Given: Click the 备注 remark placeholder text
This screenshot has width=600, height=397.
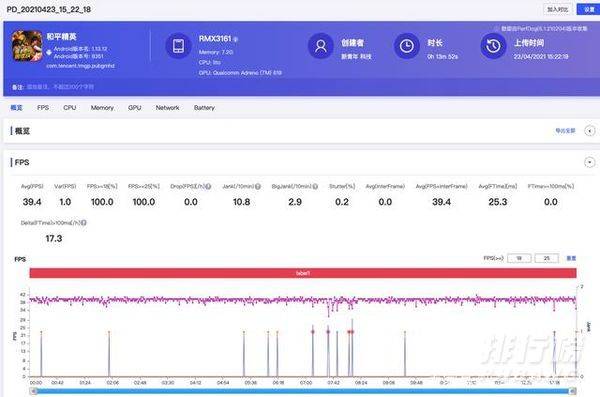Looking at the screenshot, I should click(x=60, y=87).
